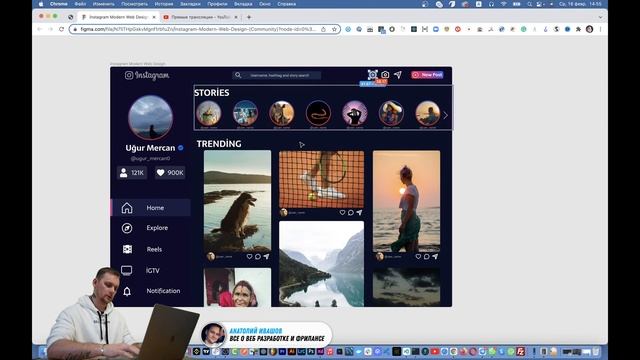This screenshot has width=640, height=360.
Task: Open the tab search arrow in the tab strip
Action: (600, 17)
